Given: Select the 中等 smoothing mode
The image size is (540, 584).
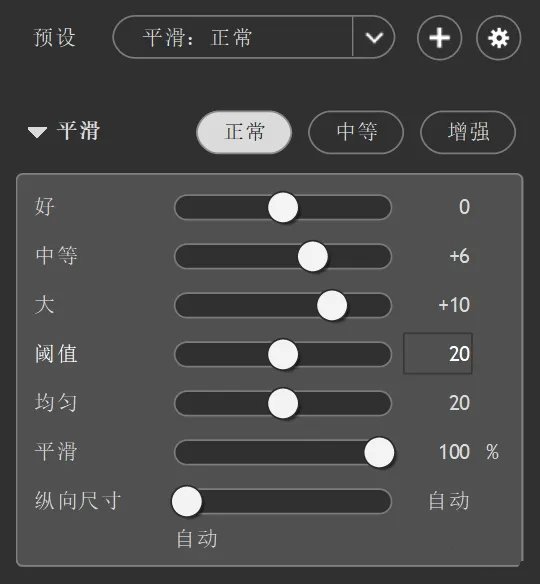Looking at the screenshot, I should 356,132.
